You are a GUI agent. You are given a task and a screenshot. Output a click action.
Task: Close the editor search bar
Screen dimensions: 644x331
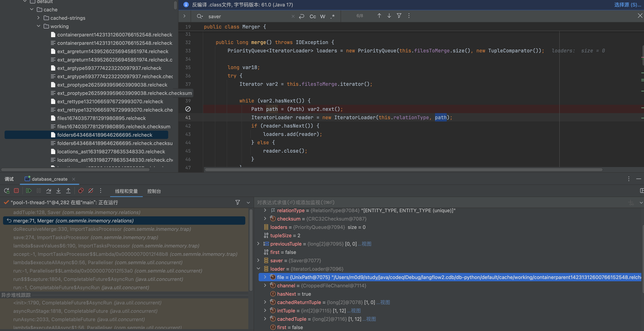coord(640,16)
